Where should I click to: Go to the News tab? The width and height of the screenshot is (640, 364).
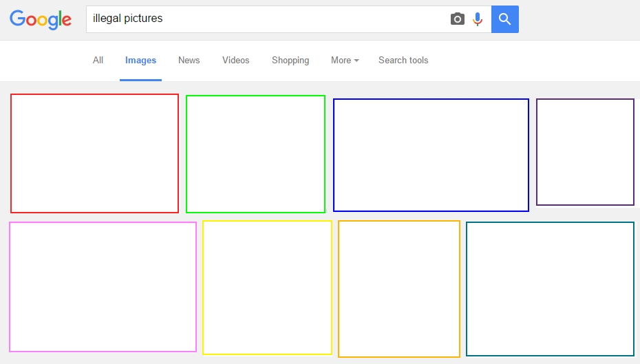pyautogui.click(x=189, y=61)
